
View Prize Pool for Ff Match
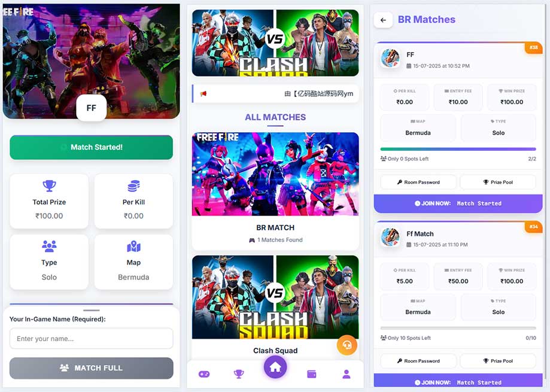tap(498, 361)
